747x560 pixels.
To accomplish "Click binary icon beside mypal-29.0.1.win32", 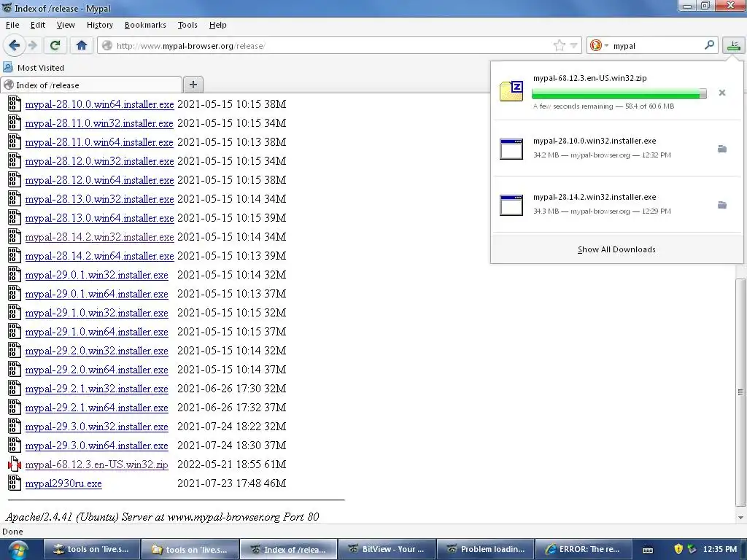I will point(15,274).
